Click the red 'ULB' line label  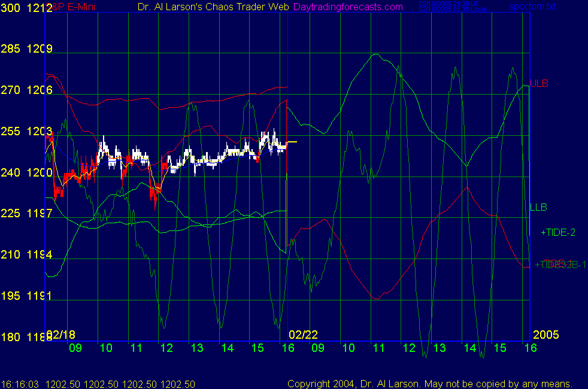(539, 84)
